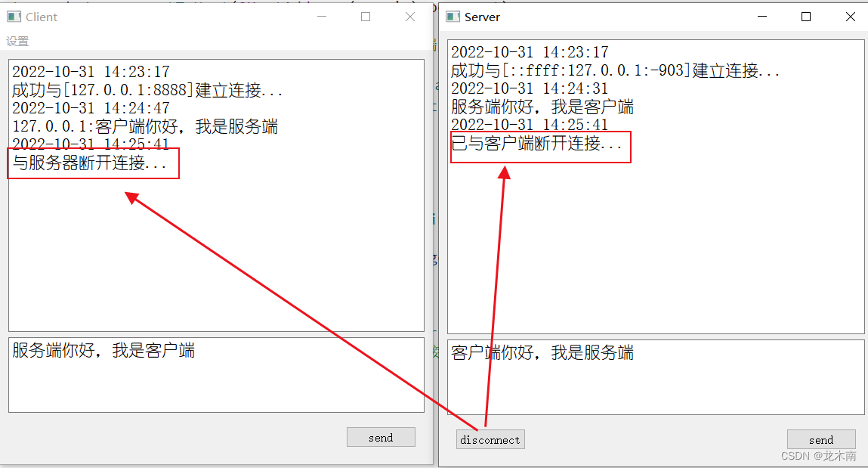Click the Client title bar text
This screenshot has width=868, height=468.
(42, 17)
